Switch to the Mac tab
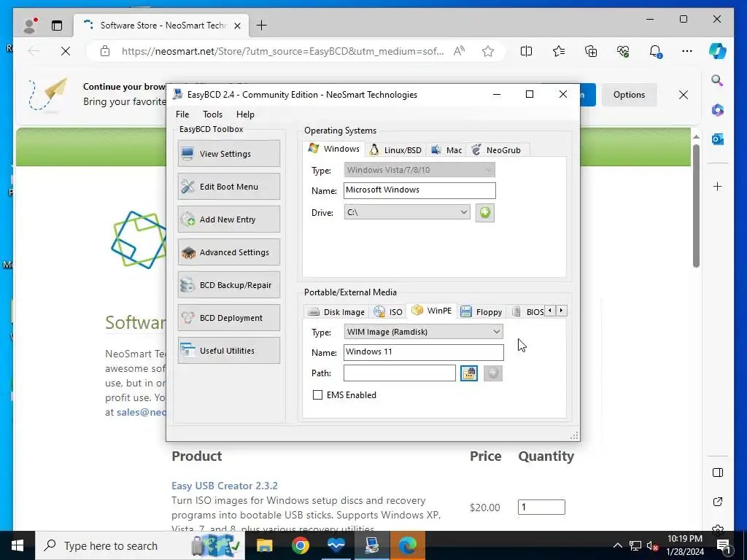This screenshot has width=747, height=560. tap(446, 150)
